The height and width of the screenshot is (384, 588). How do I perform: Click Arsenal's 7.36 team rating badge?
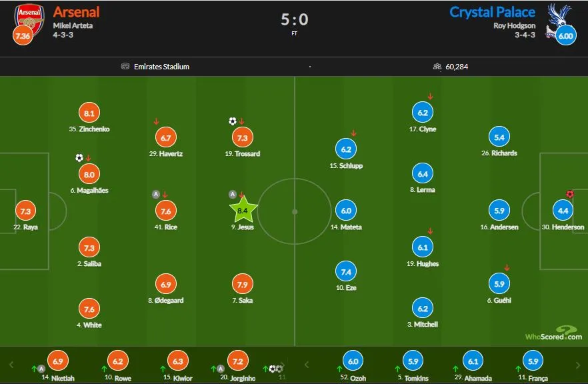(x=23, y=36)
